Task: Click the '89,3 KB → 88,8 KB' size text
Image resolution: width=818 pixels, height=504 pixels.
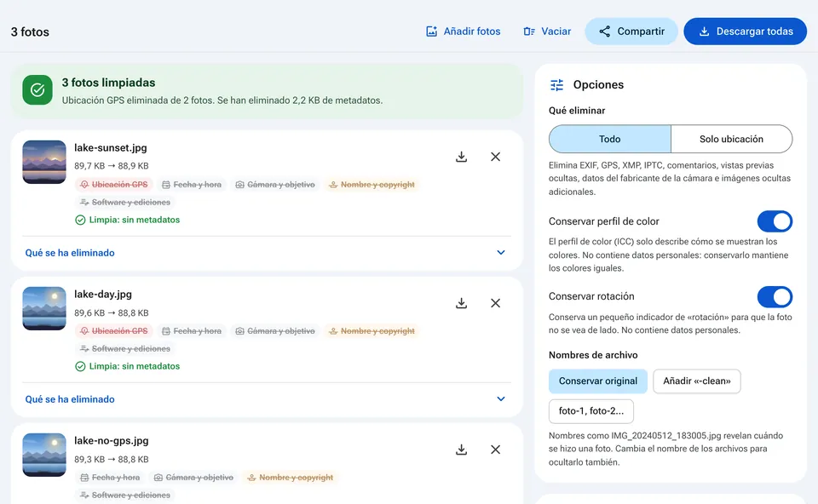Action: tap(111, 459)
